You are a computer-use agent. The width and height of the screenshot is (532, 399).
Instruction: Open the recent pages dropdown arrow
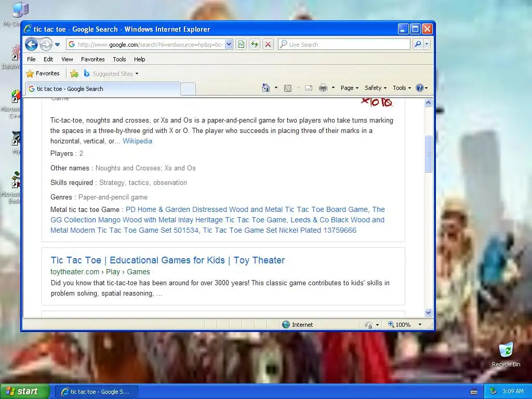pyautogui.click(x=57, y=45)
